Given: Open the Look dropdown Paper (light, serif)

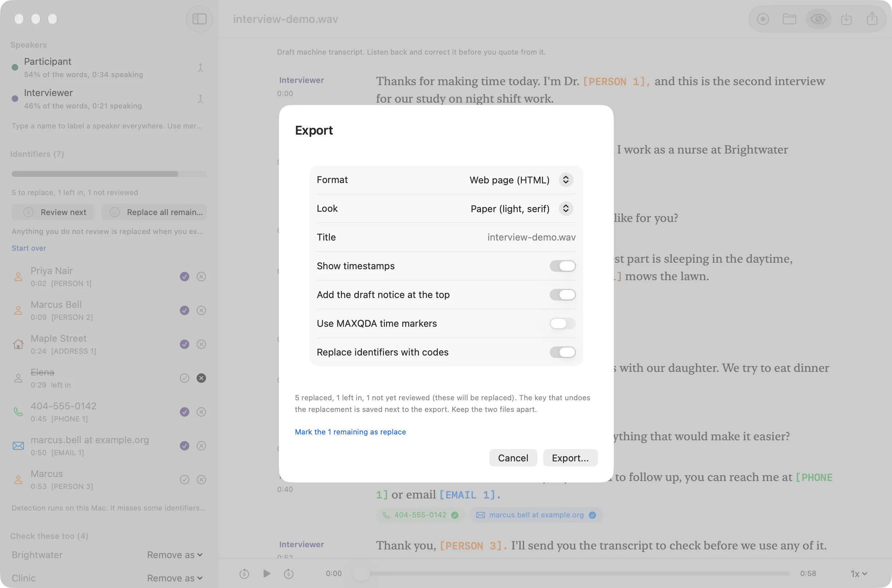Looking at the screenshot, I should [522, 208].
